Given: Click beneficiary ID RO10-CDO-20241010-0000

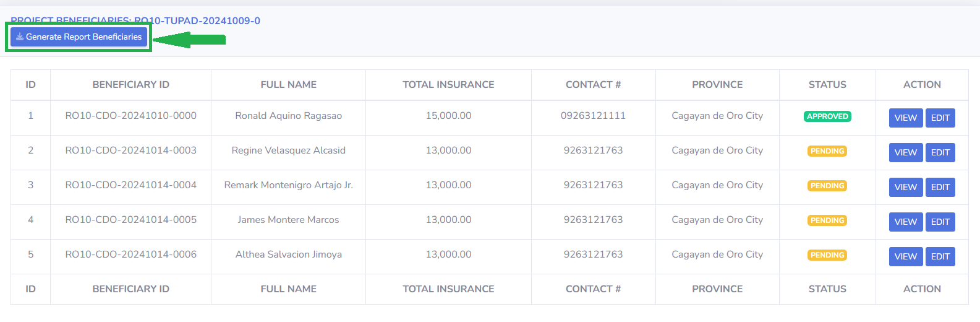Looking at the screenshot, I should 130,116.
